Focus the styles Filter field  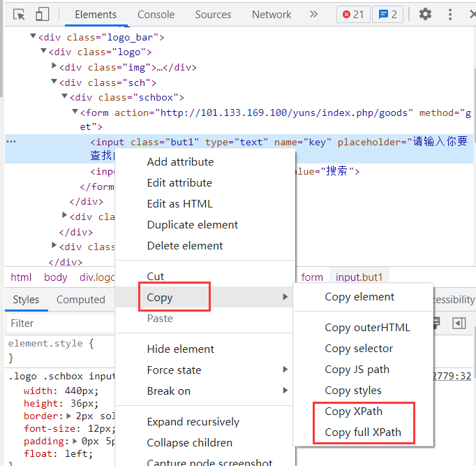pos(61,323)
